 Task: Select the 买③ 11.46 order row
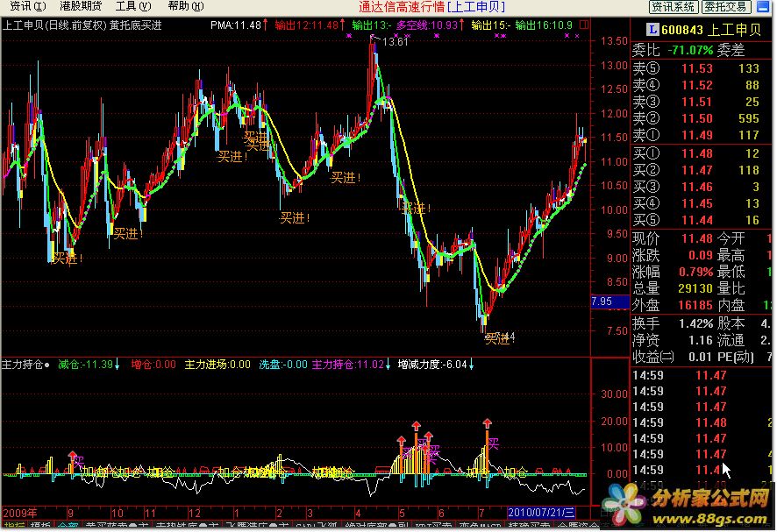coord(695,187)
